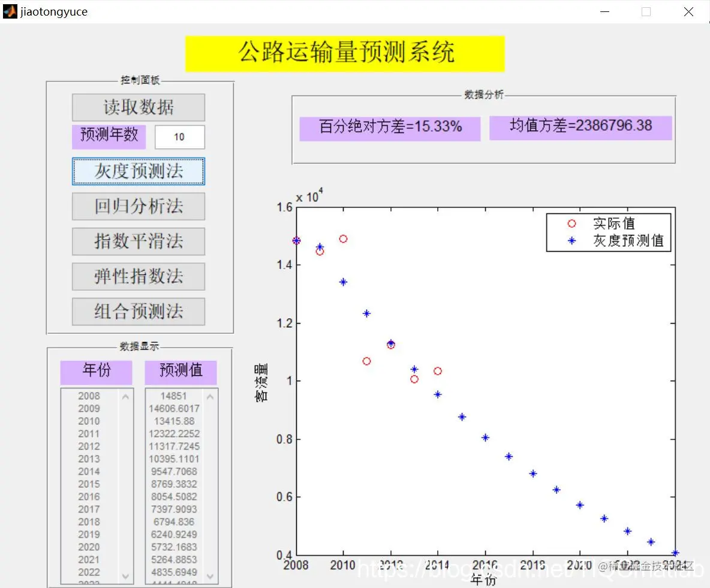The image size is (710, 588).
Task: Click the 预测年数 input field showing 10
Action: (179, 137)
